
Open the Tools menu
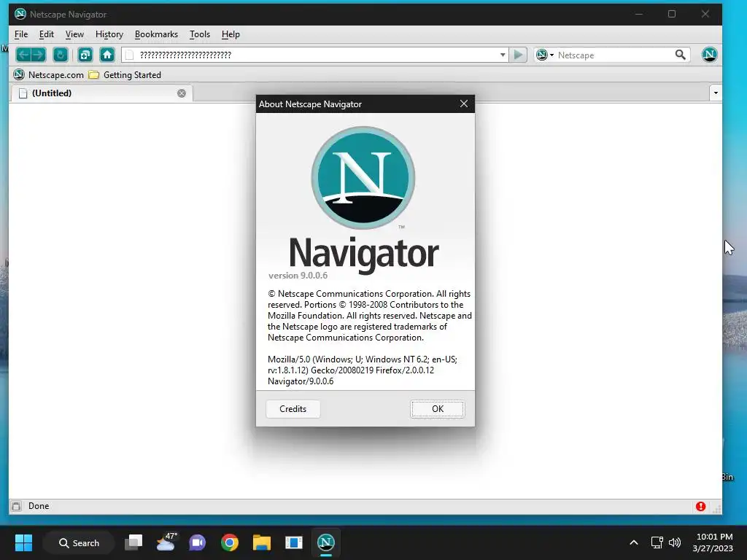(200, 34)
